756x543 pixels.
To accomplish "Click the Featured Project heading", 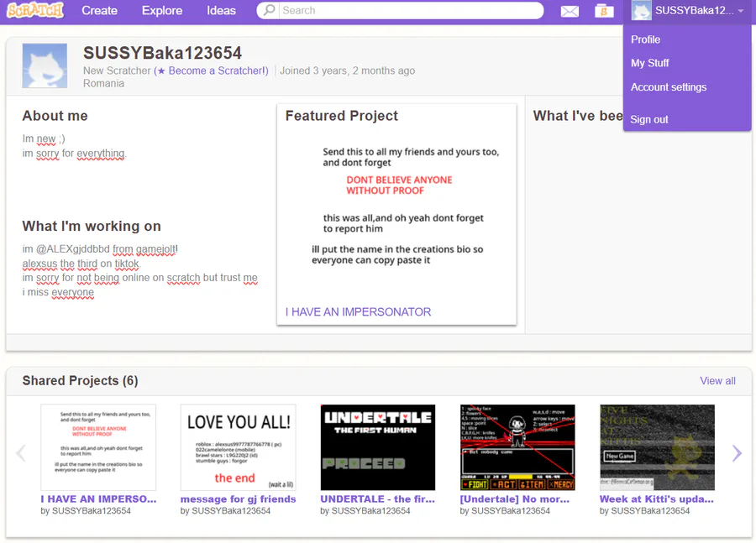I will pyautogui.click(x=341, y=116).
